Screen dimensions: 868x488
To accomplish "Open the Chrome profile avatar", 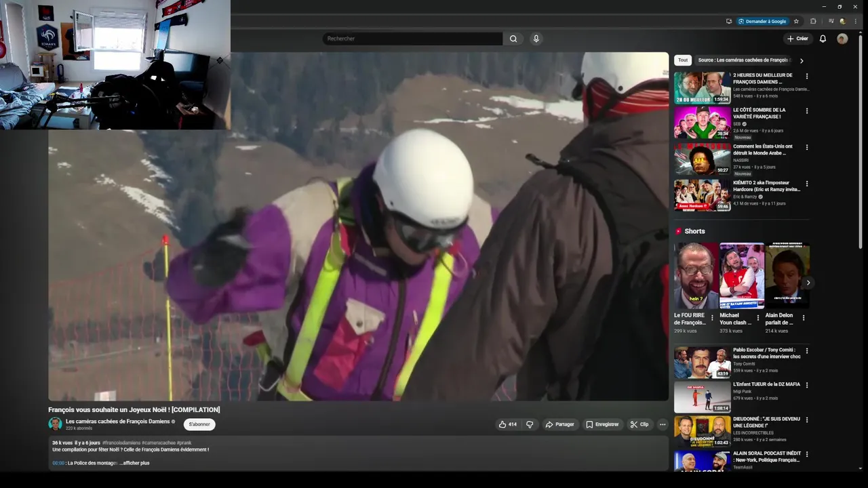I will click(x=842, y=21).
